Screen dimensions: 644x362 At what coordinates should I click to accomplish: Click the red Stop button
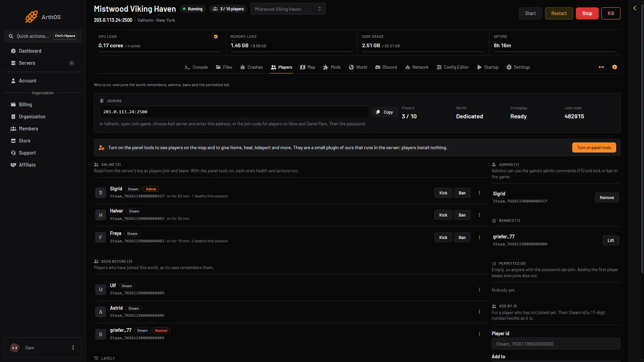pos(587,13)
